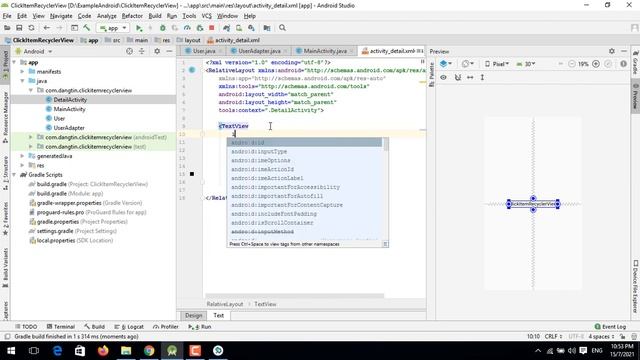Viewport: 640px width, 360px height.
Task: Click the Debug app bug icon
Action: tap(162, 28)
